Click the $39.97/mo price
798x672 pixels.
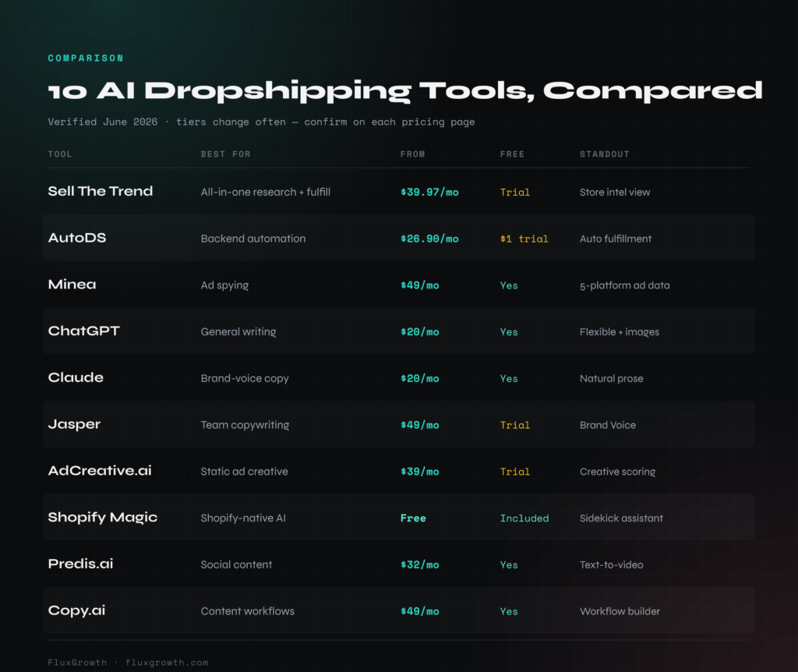tap(429, 193)
